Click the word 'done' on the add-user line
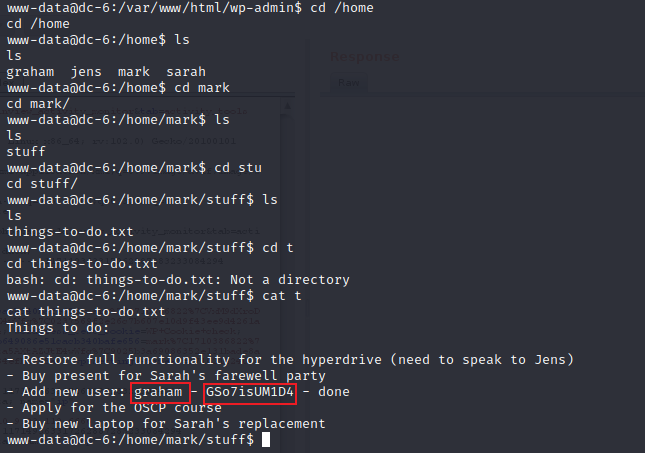 pos(334,392)
